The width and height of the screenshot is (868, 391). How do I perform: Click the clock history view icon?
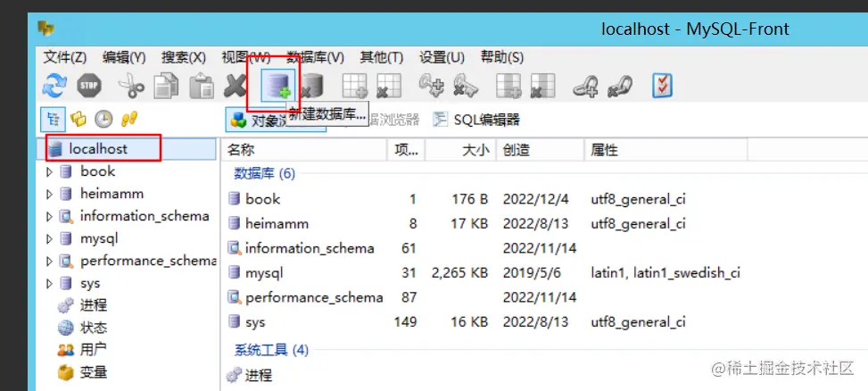click(x=103, y=119)
